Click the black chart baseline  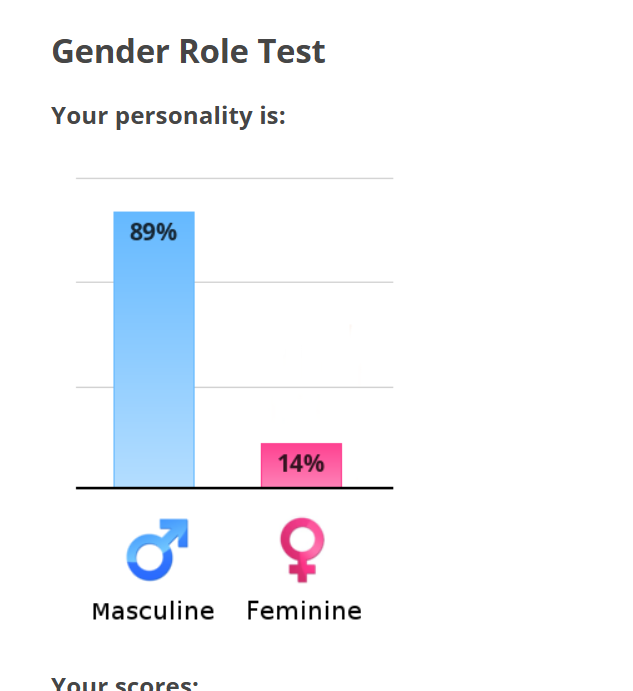pos(235,488)
